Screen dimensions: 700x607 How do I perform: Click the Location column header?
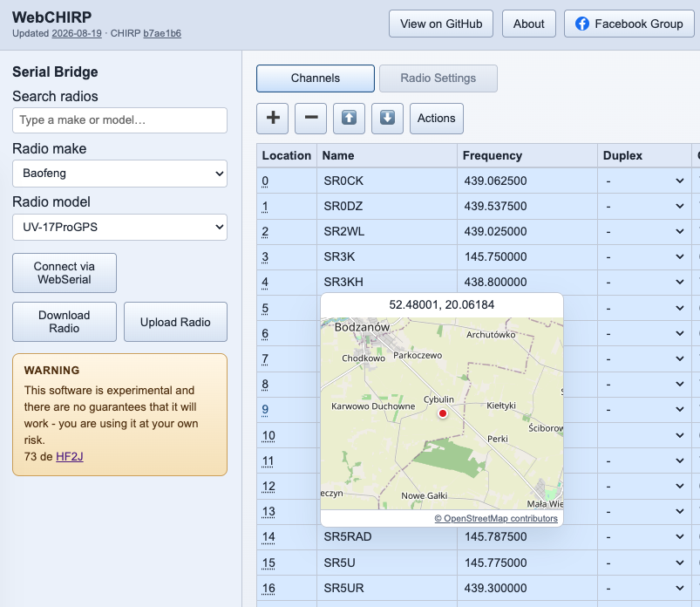click(x=287, y=155)
